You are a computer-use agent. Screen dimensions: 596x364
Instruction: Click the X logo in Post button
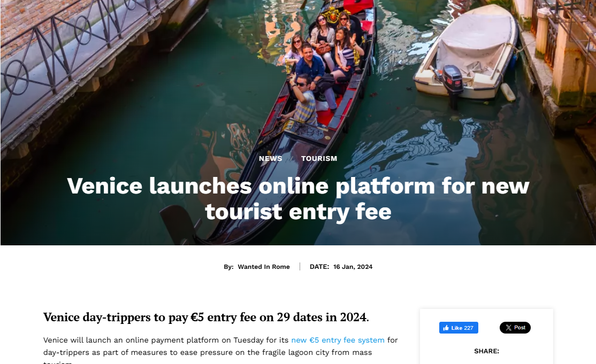(509, 328)
